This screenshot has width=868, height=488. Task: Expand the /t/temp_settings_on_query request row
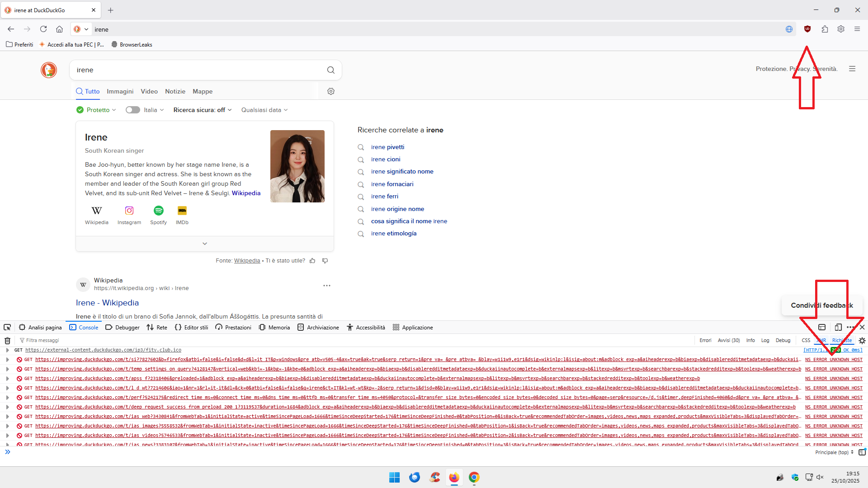pos(7,369)
